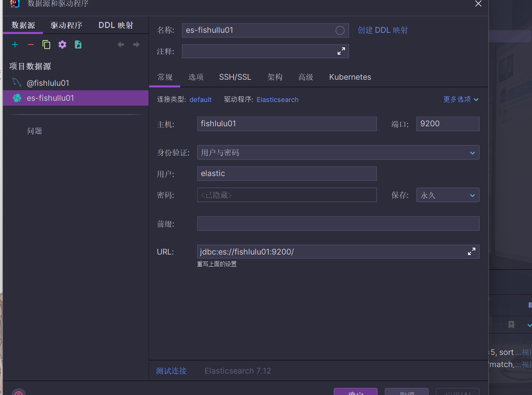Screen dimensions: 532x395
Task: Switch to the 数据源 tab
Action: (x=23, y=25)
